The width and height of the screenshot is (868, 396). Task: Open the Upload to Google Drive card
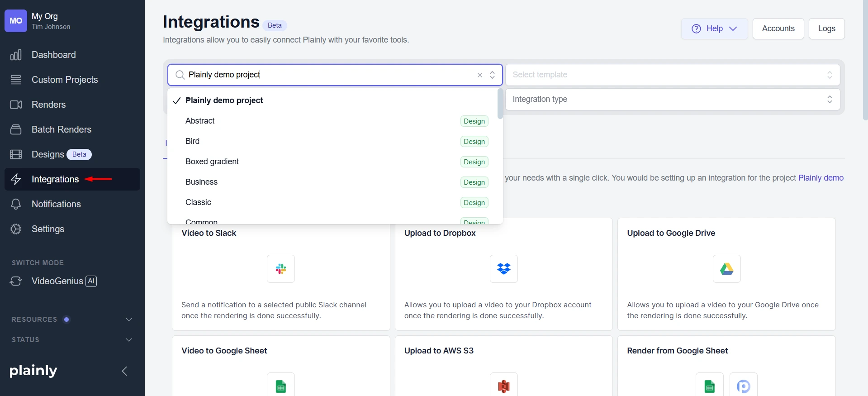[x=726, y=274]
